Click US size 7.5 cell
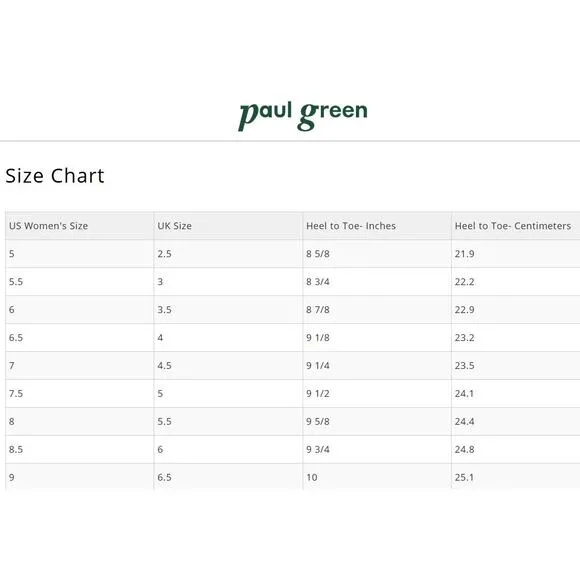This screenshot has height=580, width=580. pos(80,393)
